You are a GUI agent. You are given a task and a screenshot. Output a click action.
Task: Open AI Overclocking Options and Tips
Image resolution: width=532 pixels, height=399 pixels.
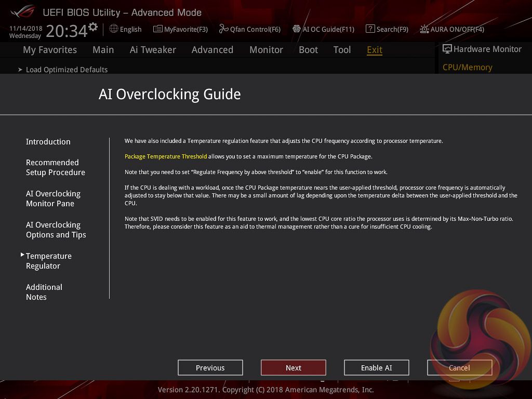pyautogui.click(x=56, y=230)
